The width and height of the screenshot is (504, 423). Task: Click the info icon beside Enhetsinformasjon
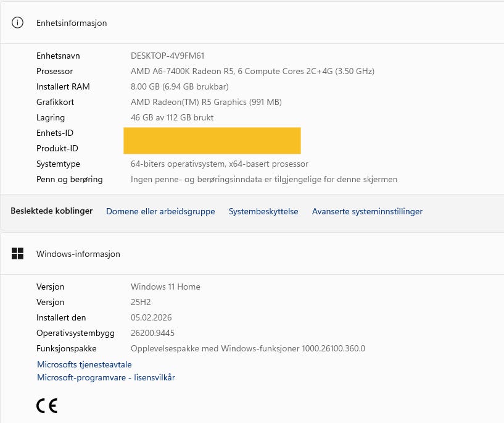tap(17, 22)
